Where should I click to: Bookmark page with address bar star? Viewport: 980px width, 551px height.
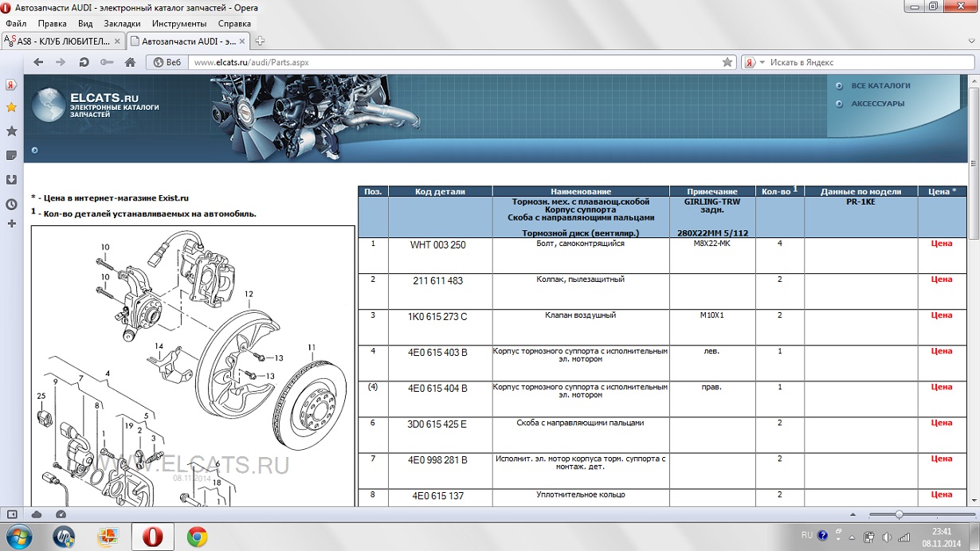tap(727, 62)
